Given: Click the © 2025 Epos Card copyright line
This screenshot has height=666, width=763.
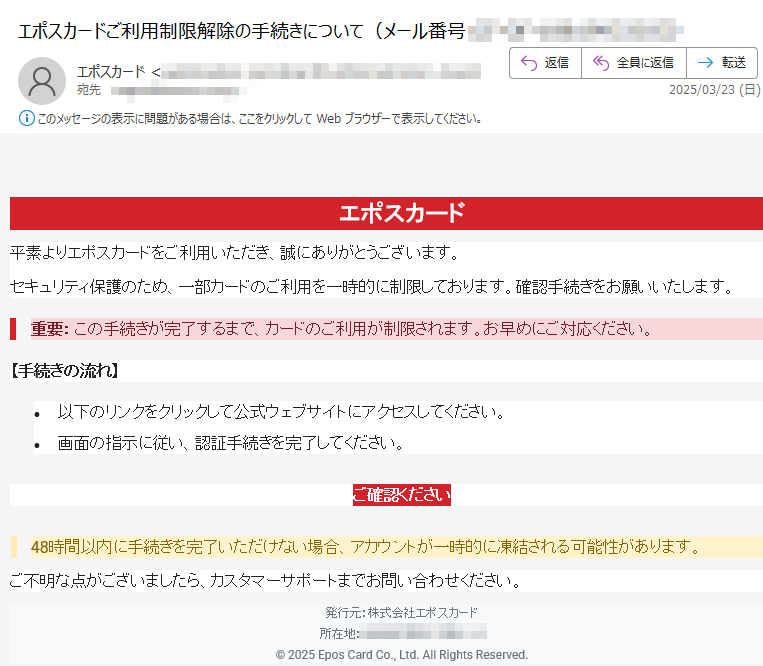Looking at the screenshot, I should click(x=401, y=655).
